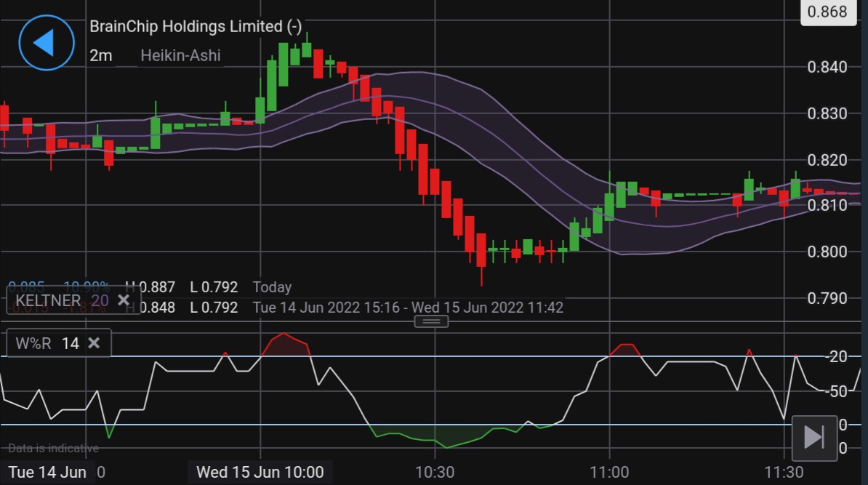The image size is (868, 485).
Task: Grab the panel divider handle between charts
Action: click(431, 321)
